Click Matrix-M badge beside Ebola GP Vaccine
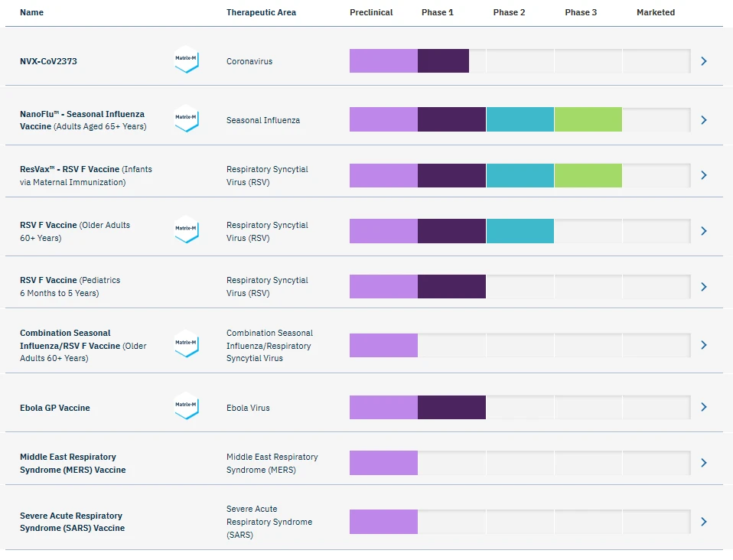Image resolution: width=733 pixels, height=560 pixels. [187, 406]
